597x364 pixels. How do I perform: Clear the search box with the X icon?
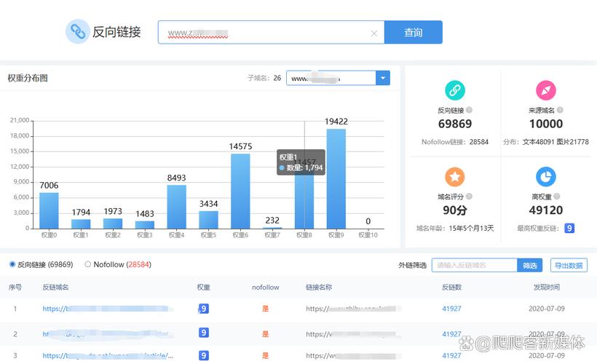[x=374, y=33]
